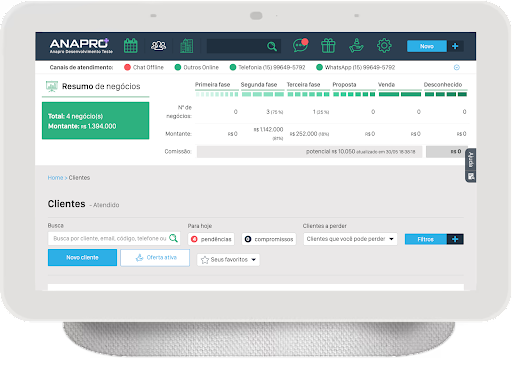Click the top bar search magnifier

pyautogui.click(x=272, y=46)
